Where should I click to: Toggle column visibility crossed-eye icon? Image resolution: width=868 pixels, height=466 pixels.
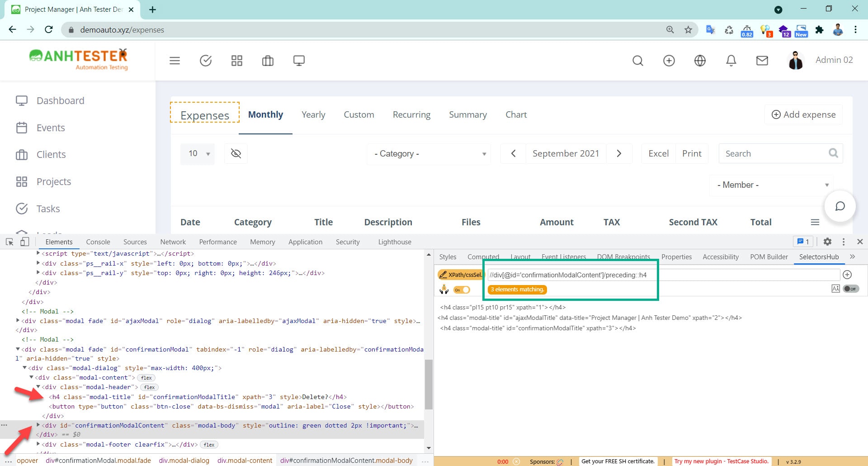click(236, 154)
